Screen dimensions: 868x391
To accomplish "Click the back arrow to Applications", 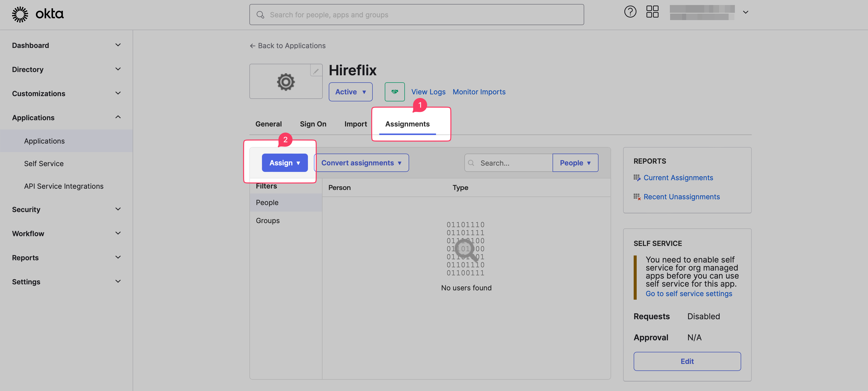I will click(x=252, y=46).
